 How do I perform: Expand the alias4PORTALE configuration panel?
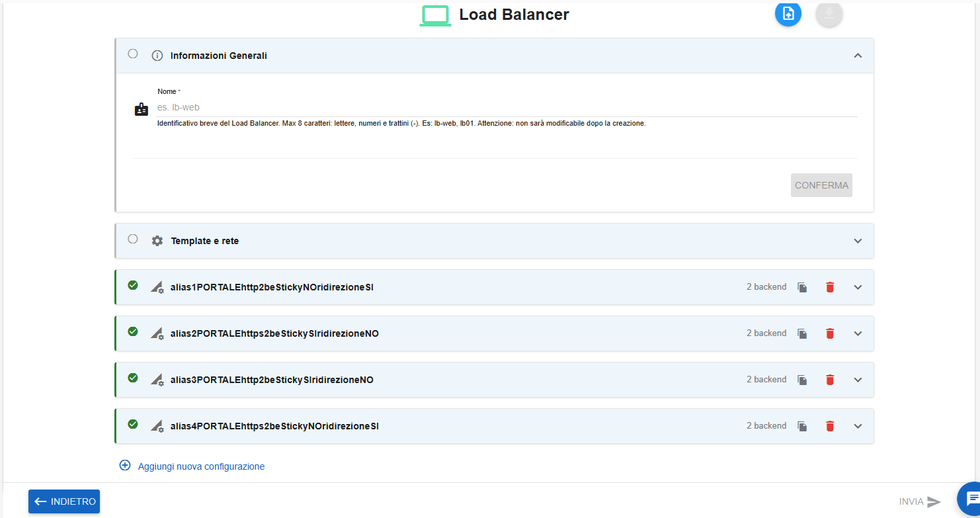pos(858,426)
